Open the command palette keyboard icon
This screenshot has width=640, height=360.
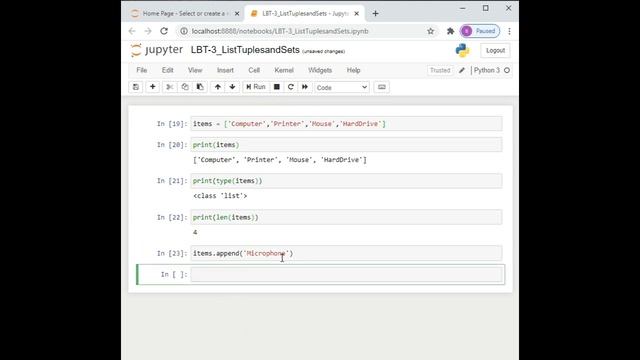pos(382,87)
